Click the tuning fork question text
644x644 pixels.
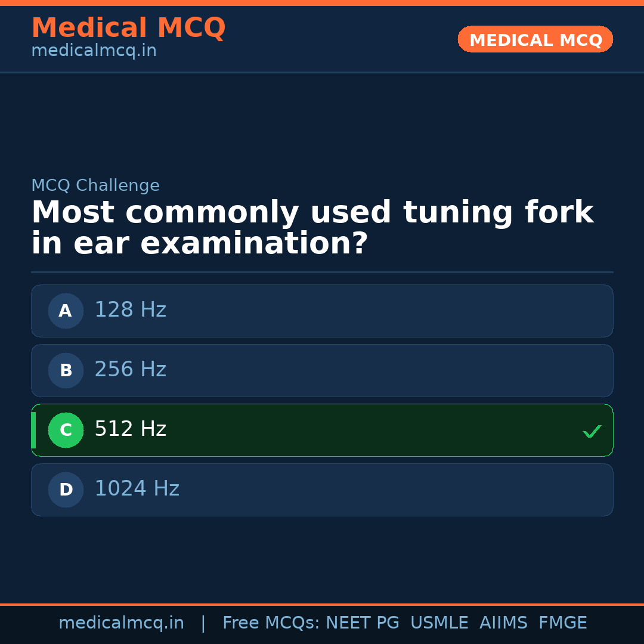tap(312, 228)
